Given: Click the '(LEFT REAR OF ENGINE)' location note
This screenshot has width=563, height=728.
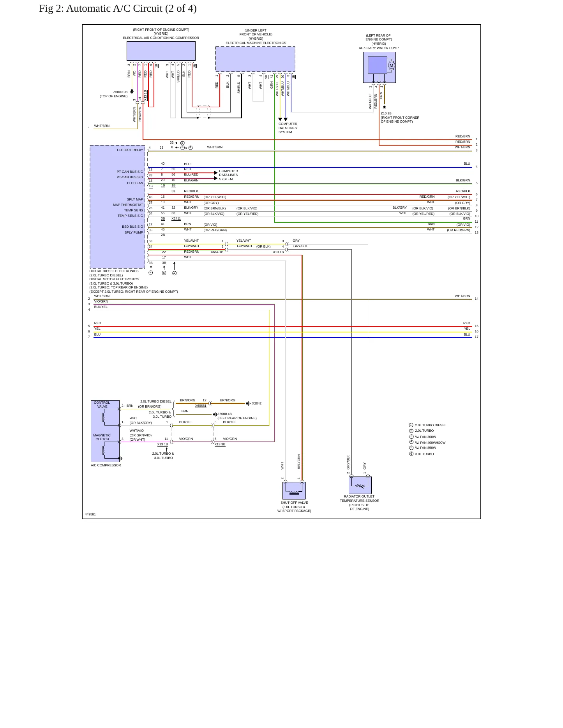Looking at the screenshot, I should point(237,418).
